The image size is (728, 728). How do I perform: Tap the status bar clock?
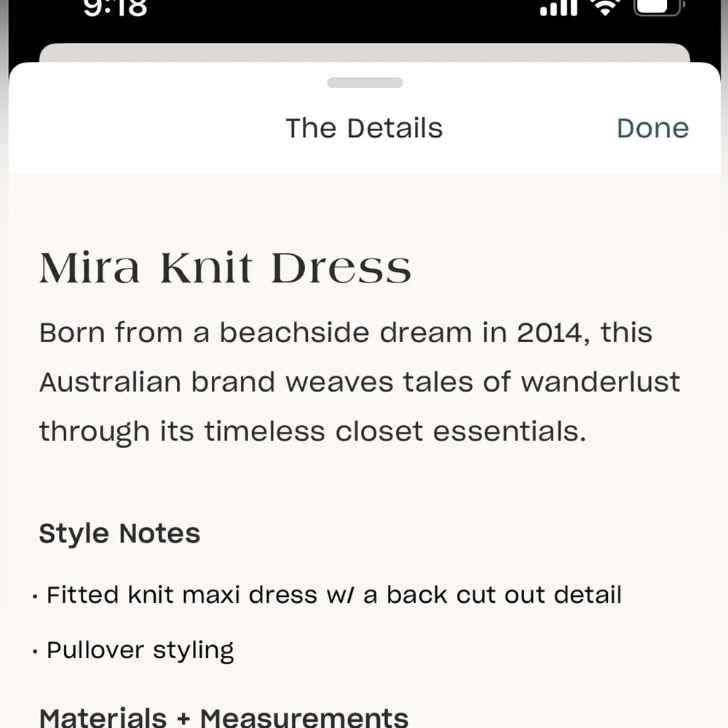115,7
